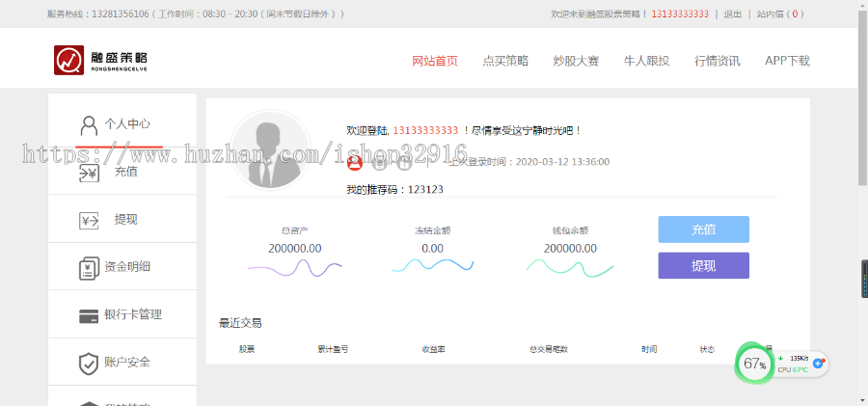Viewport: 868px width, 406px height.
Task: Click the purple 总资产 trend line
Action: pos(294,268)
